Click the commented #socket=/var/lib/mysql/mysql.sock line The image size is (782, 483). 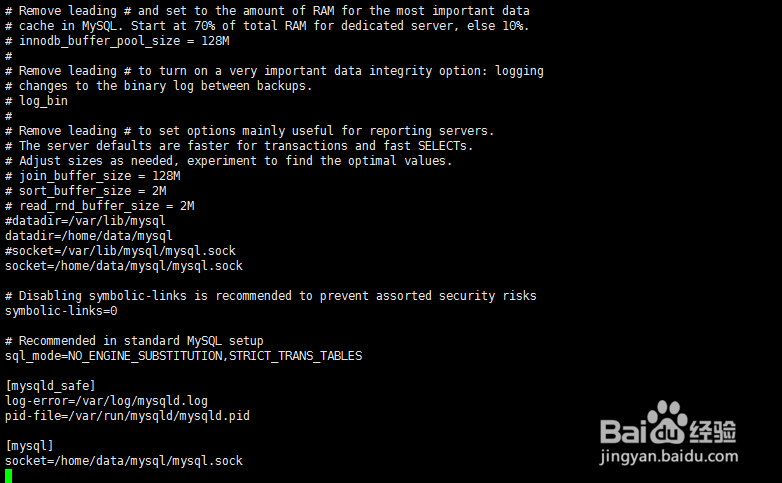coord(120,251)
